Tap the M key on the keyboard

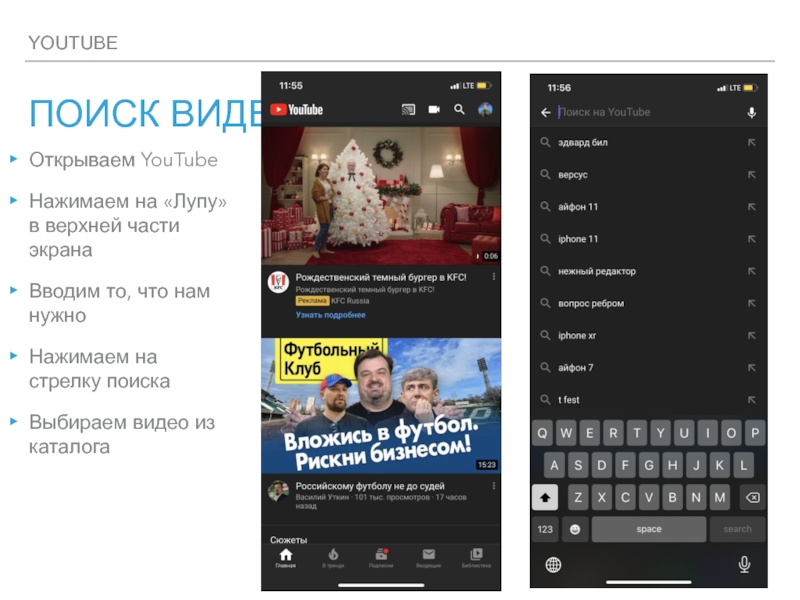click(720, 497)
